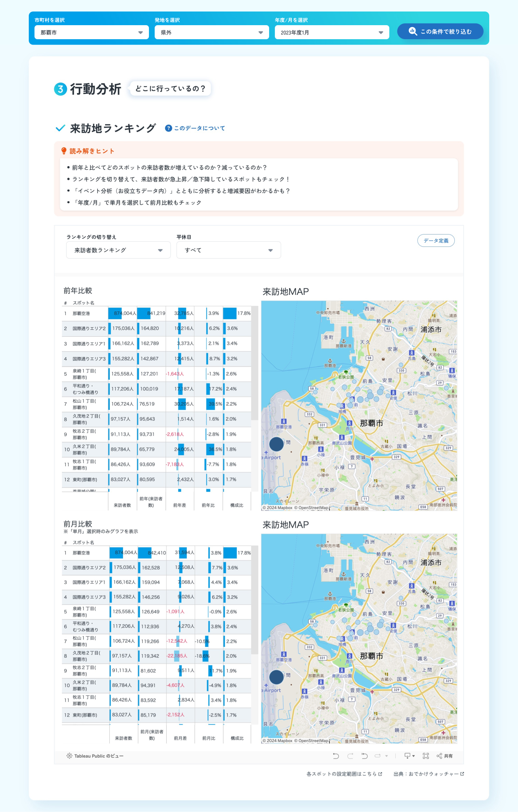518x812 pixels.
Task: Click -22,185人 value in 前月比較 table
Action: 177,656
